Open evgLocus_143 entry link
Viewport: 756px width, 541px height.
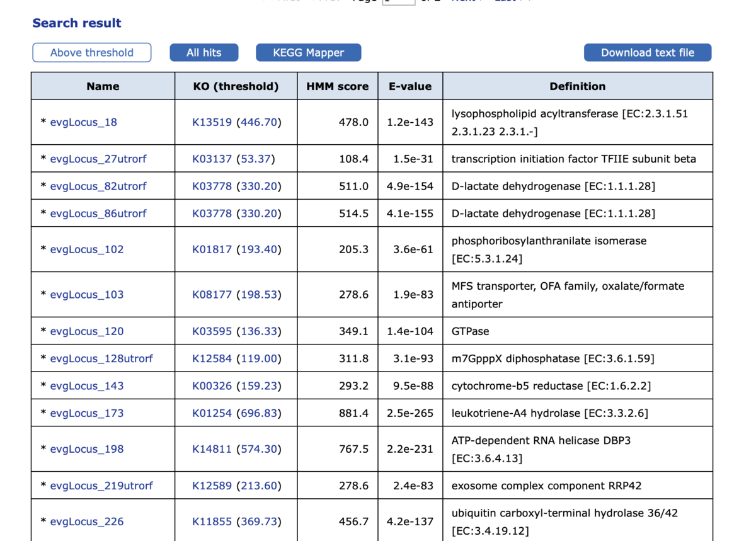coord(86,386)
